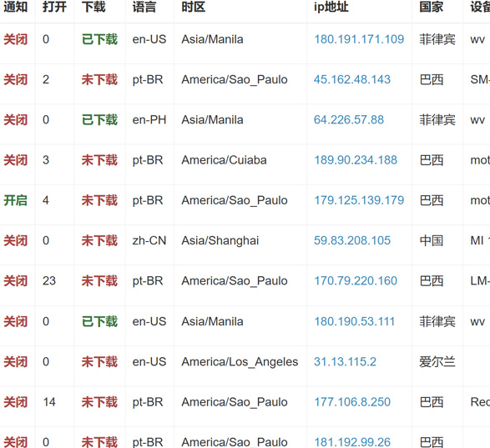
Task: Toggle 关闭 notification for Asia/Shanghai row
Action: (15, 241)
